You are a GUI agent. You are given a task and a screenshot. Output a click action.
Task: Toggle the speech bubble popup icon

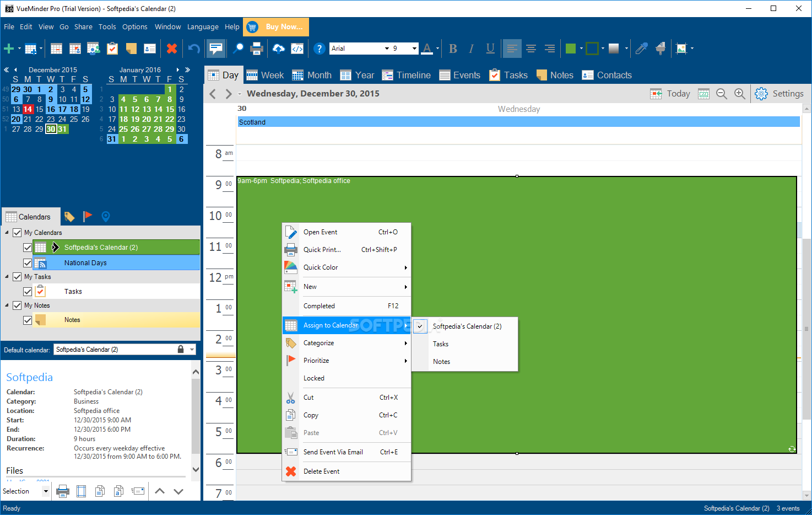[216, 49]
